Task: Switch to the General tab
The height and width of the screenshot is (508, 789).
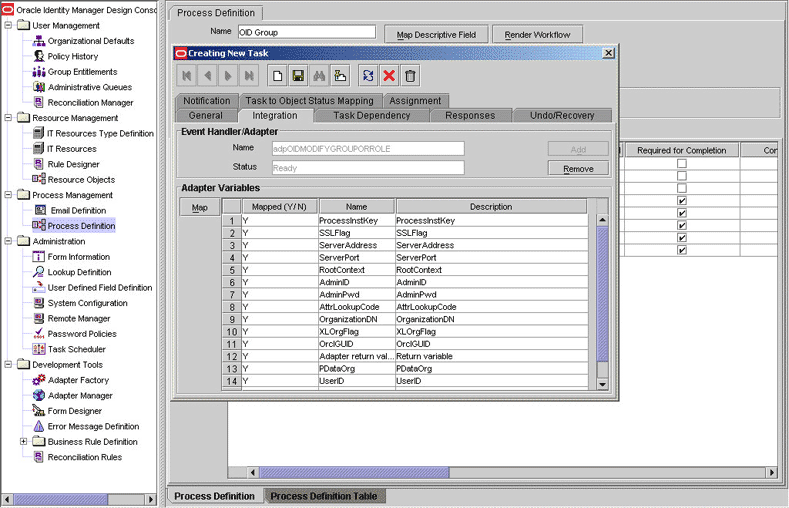Action: (205, 116)
